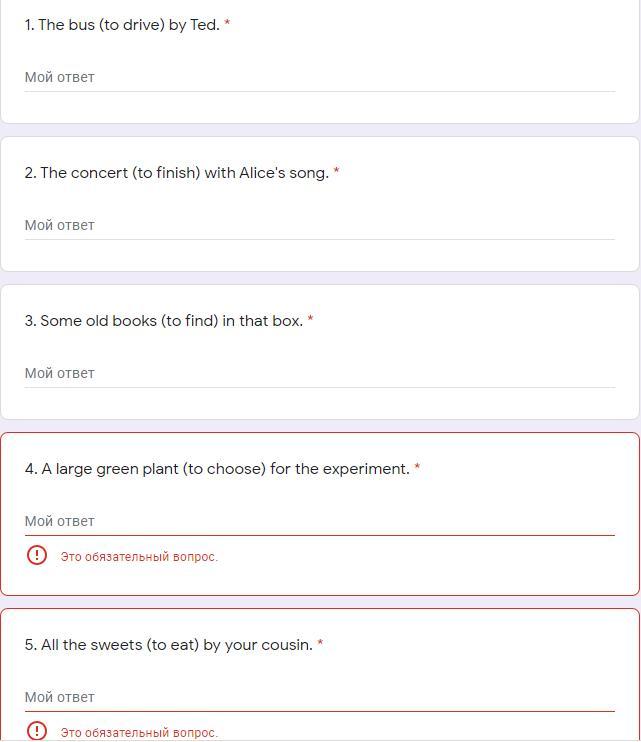Click error icon under question 4
641x742 pixels.
click(x=37, y=555)
